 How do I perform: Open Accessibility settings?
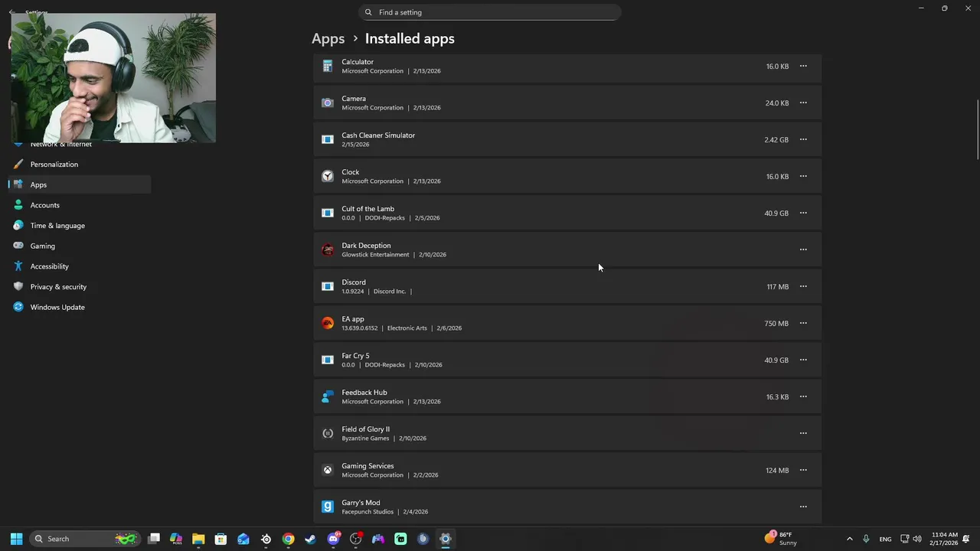[x=80, y=266]
